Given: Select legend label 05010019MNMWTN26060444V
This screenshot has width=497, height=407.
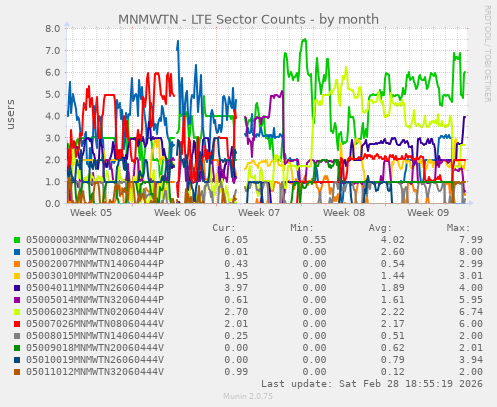Looking at the screenshot, I should tap(95, 360).
